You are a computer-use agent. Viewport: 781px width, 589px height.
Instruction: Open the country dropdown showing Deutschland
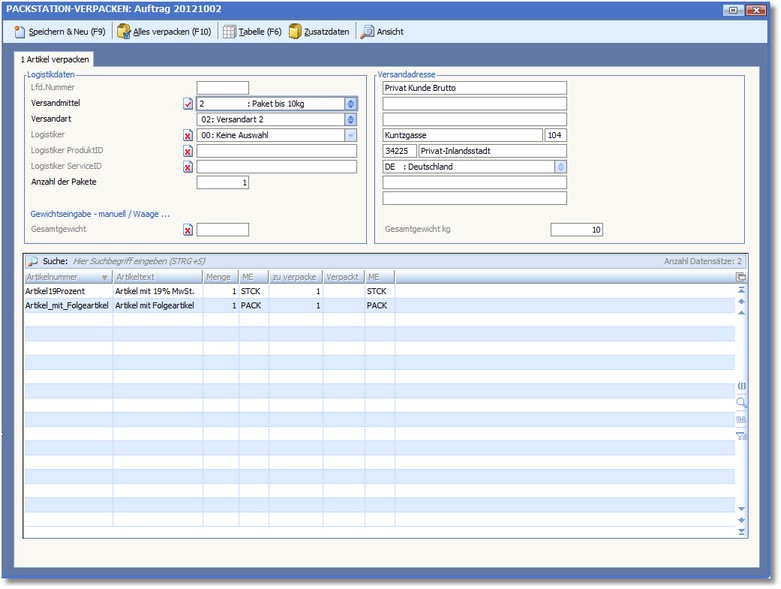(x=560, y=167)
